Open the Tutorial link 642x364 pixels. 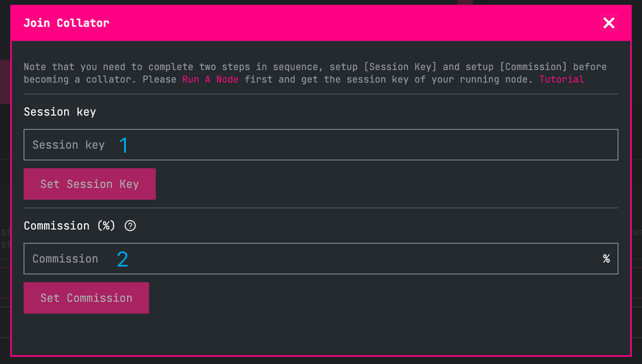(x=561, y=80)
